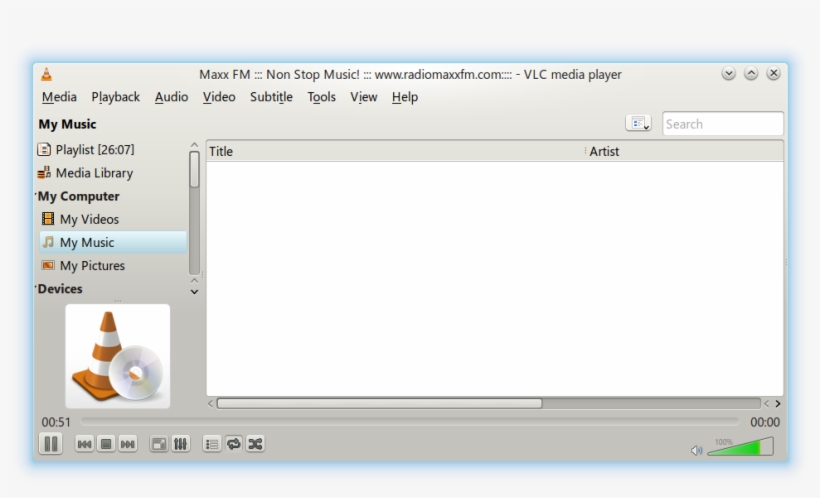Toggle fullscreen video mode icon
The width and height of the screenshot is (820, 498).
[x=158, y=444]
